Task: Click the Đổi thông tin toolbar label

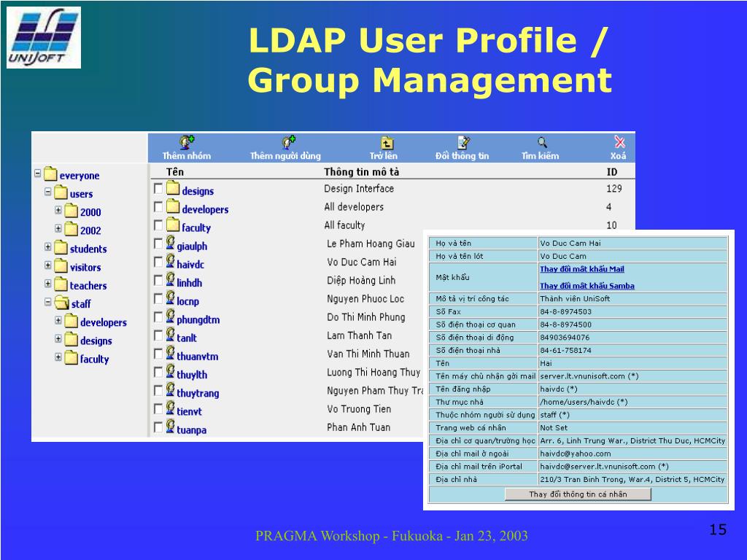Action: pyautogui.click(x=462, y=156)
